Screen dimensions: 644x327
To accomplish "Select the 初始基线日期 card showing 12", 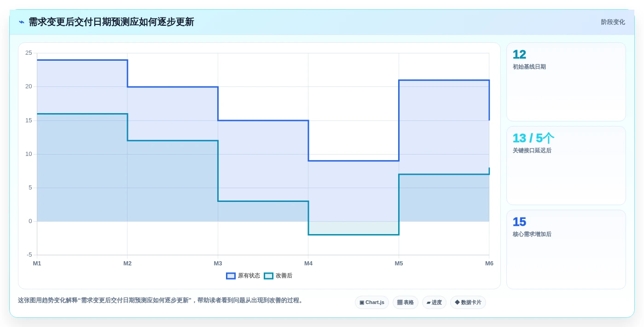I will tap(566, 82).
